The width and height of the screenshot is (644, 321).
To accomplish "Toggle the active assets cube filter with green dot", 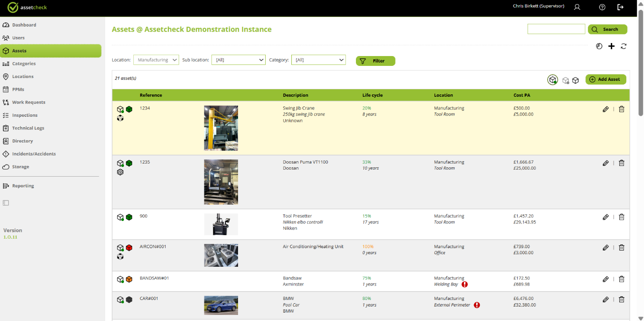I will click(x=553, y=80).
